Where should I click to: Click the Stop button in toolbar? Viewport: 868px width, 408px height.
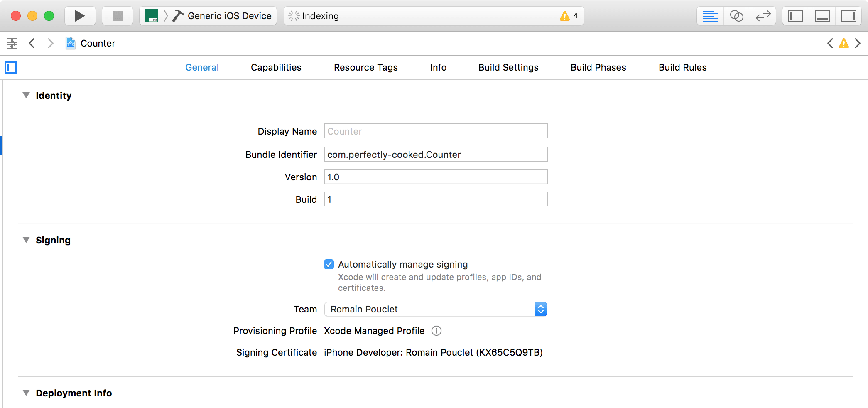[x=118, y=16]
